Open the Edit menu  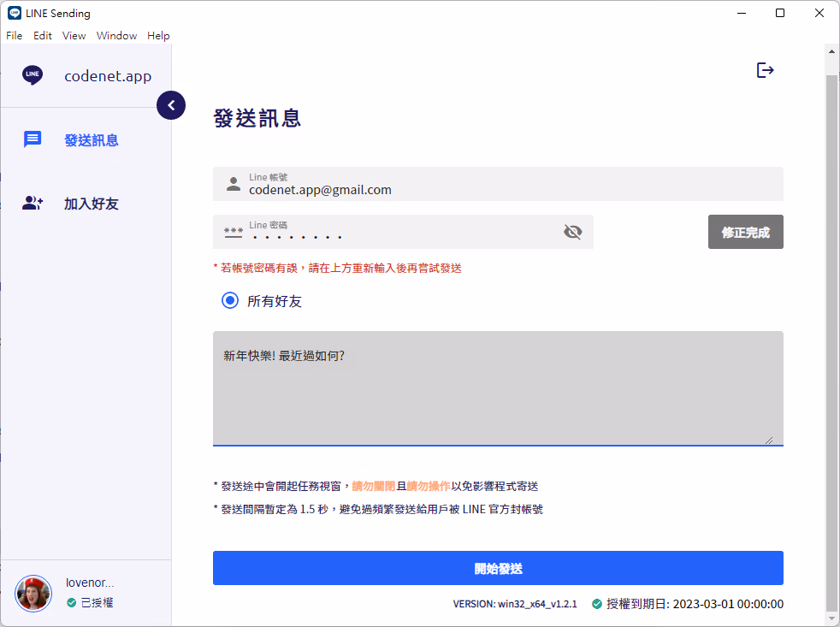(x=42, y=35)
